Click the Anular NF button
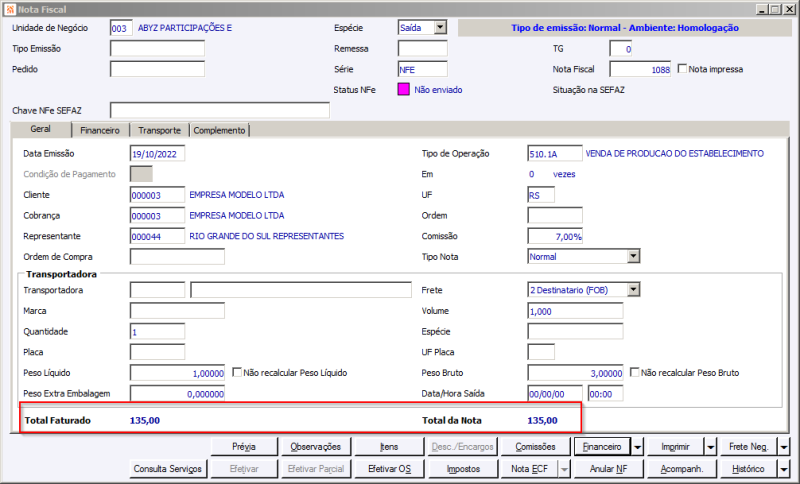The width and height of the screenshot is (800, 484). click(x=608, y=469)
